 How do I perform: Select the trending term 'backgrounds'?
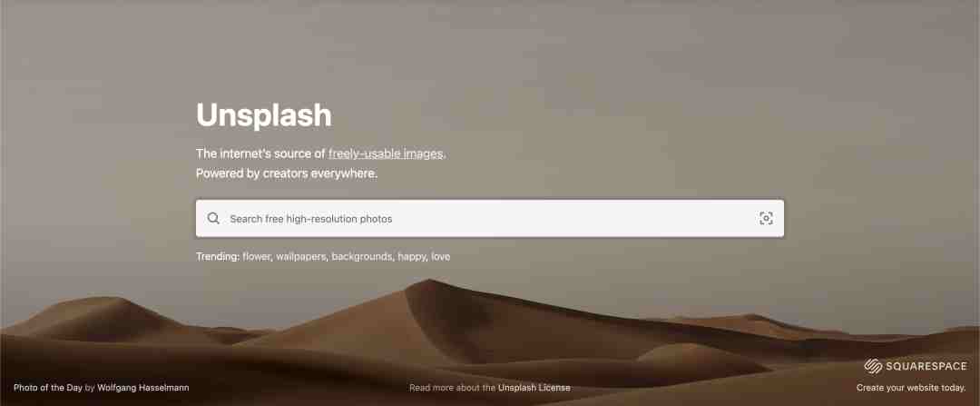(x=362, y=256)
